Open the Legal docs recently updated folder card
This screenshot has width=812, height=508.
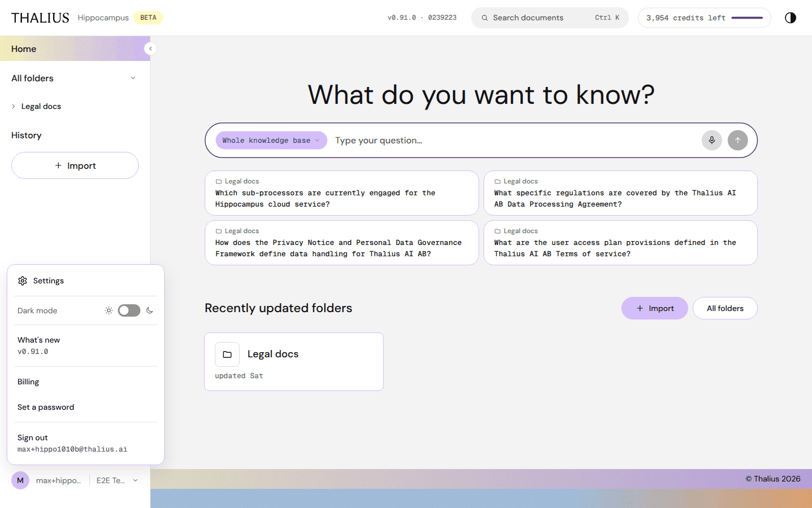coord(294,362)
